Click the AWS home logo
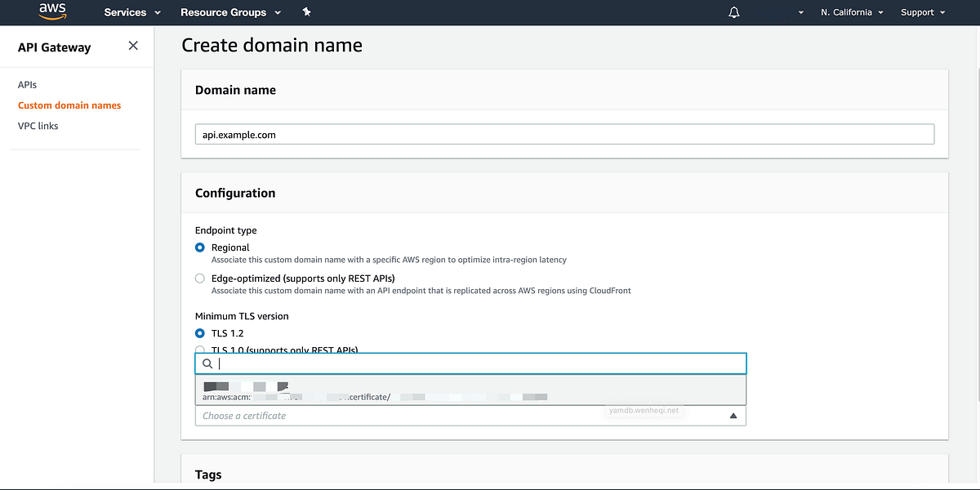 click(52, 11)
